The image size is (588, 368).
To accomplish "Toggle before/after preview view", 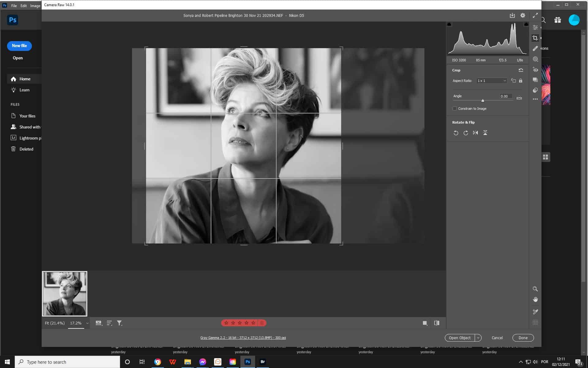I will coord(437,323).
